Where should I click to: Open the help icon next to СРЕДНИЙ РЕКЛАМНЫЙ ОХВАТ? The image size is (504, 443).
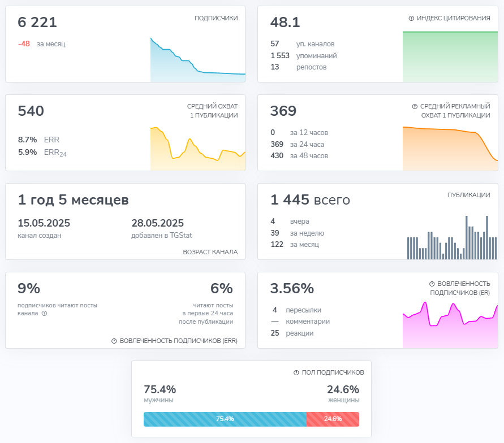click(x=415, y=106)
